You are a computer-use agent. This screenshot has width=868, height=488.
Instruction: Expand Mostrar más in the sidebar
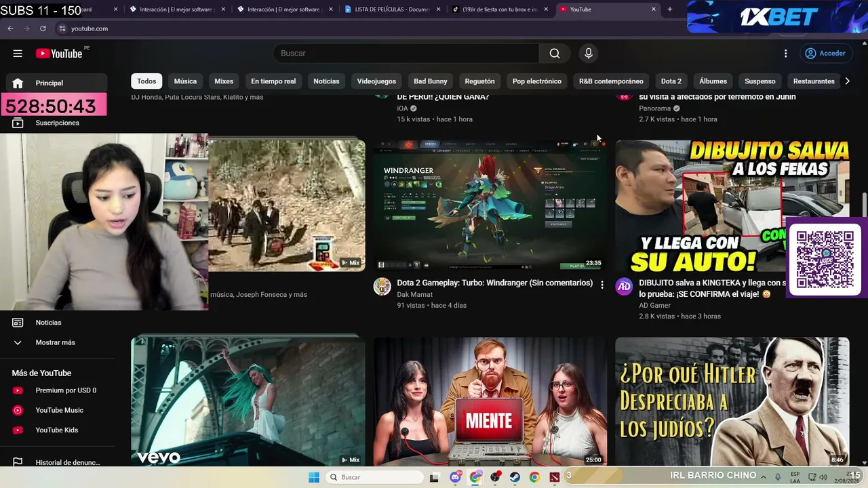click(57, 342)
